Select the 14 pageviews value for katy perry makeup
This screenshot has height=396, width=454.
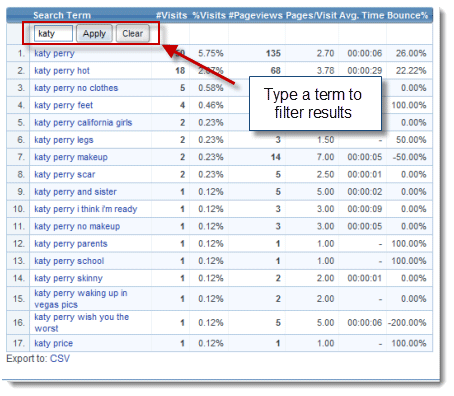276,157
